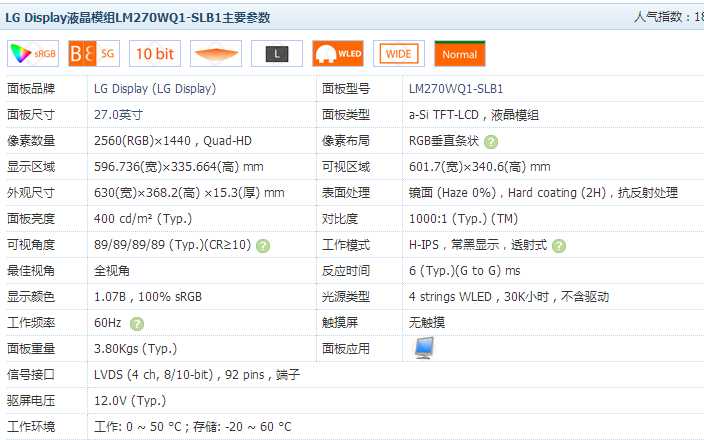The width and height of the screenshot is (704, 440).
Task: Click the 工作频率 label cell
Action: (x=31, y=322)
